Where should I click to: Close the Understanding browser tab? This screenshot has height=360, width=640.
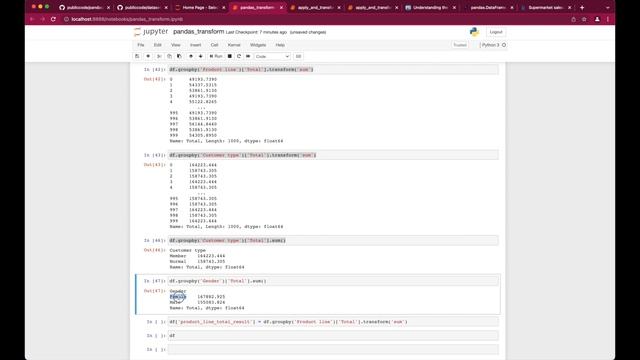pos(454,7)
